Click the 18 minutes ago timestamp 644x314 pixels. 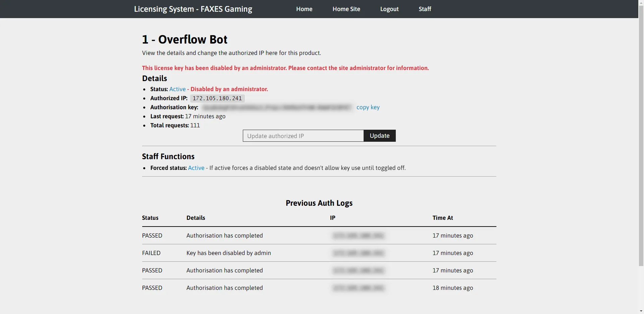coord(452,288)
